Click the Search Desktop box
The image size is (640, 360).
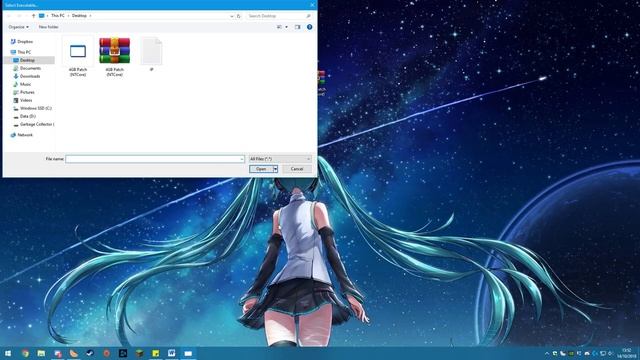pos(279,16)
